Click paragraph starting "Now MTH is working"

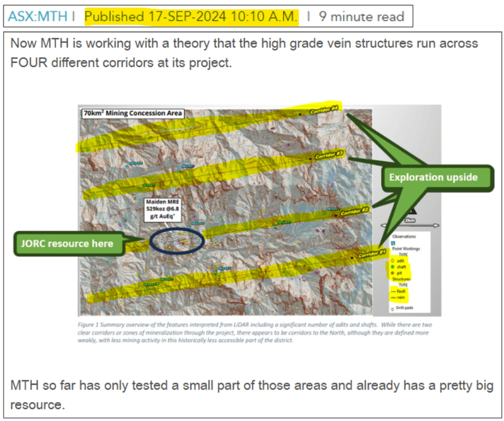click(244, 53)
